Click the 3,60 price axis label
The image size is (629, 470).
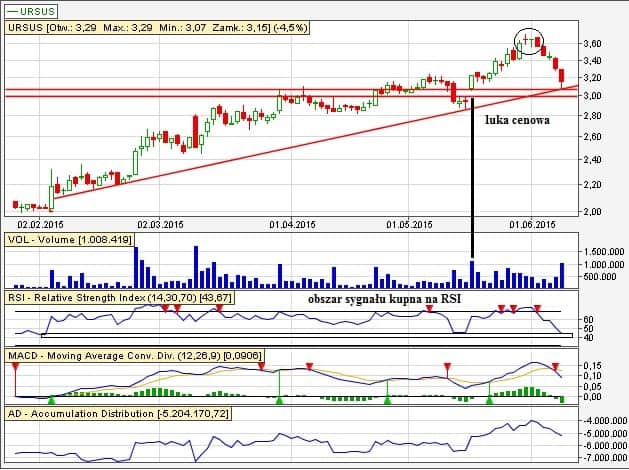point(591,44)
